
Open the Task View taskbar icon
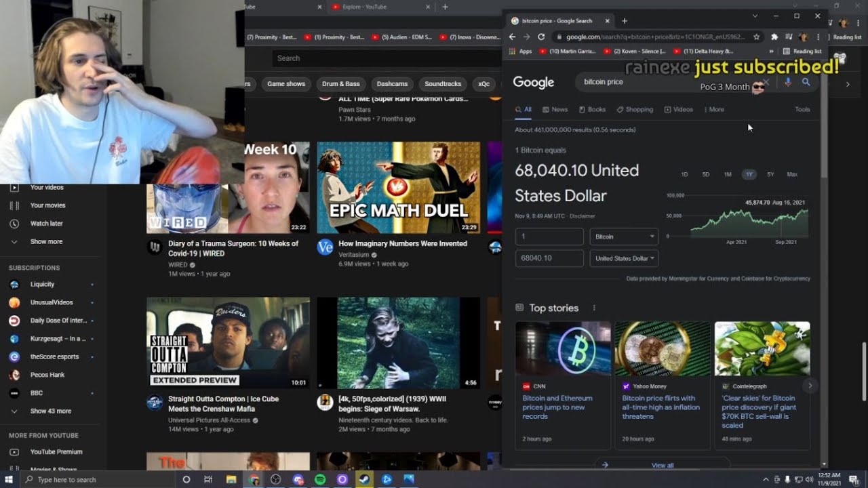point(209,479)
